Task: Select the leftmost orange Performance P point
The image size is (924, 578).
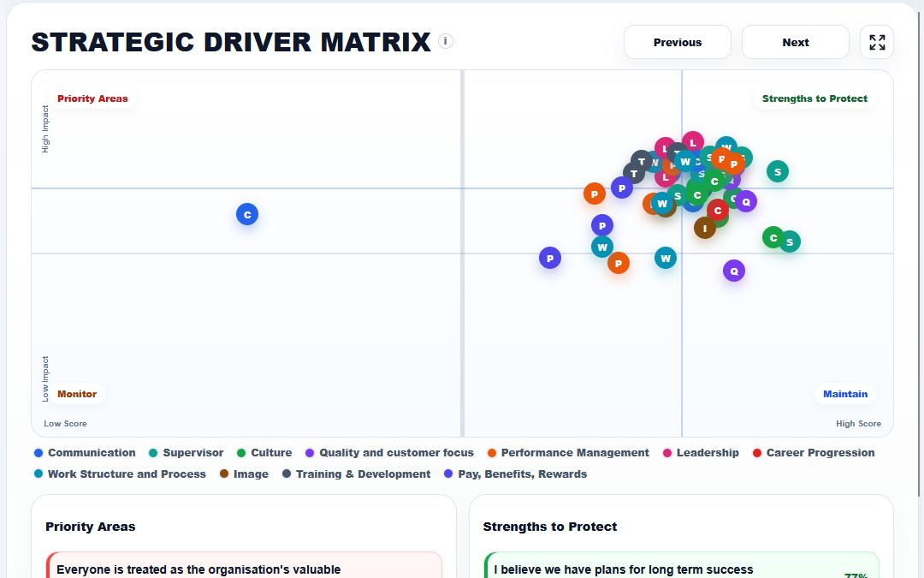Action: 595,194
